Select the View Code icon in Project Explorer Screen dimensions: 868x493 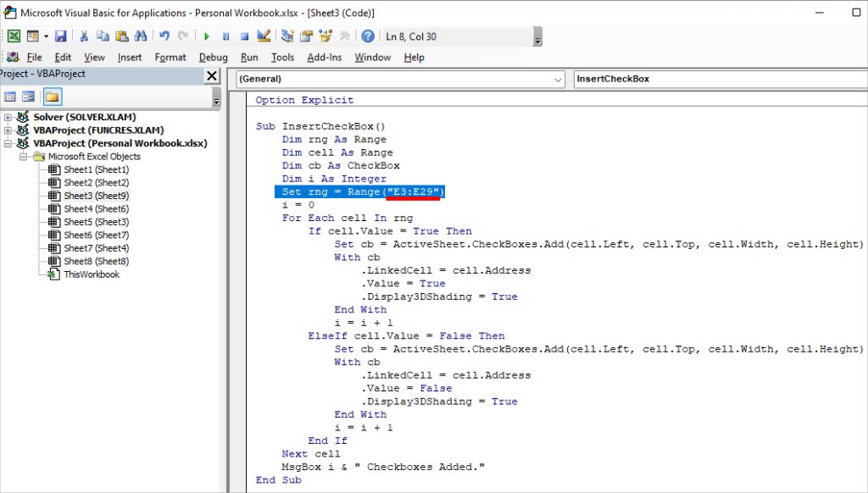click(10, 96)
